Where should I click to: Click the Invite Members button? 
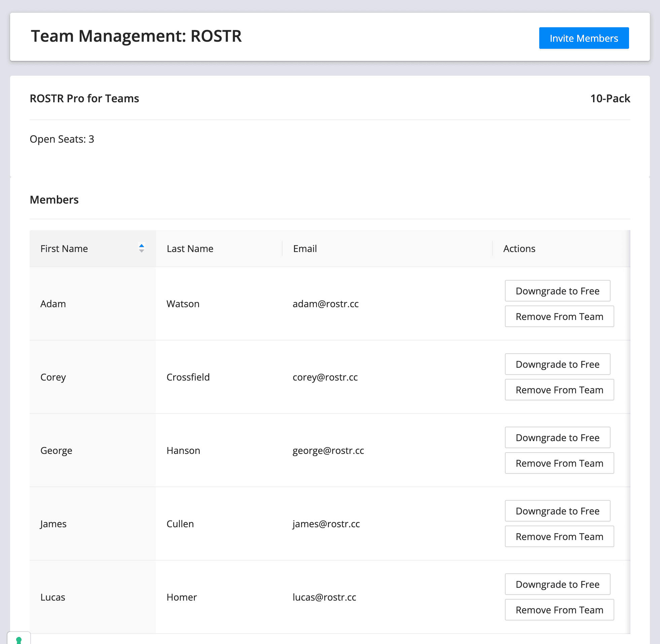[x=584, y=38]
